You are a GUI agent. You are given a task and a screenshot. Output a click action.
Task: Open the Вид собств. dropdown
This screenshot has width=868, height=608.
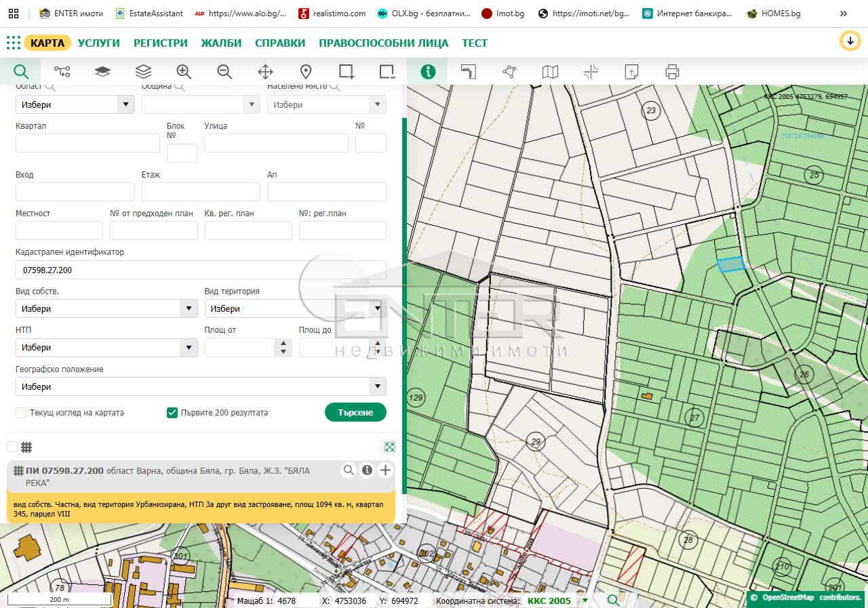pos(106,308)
